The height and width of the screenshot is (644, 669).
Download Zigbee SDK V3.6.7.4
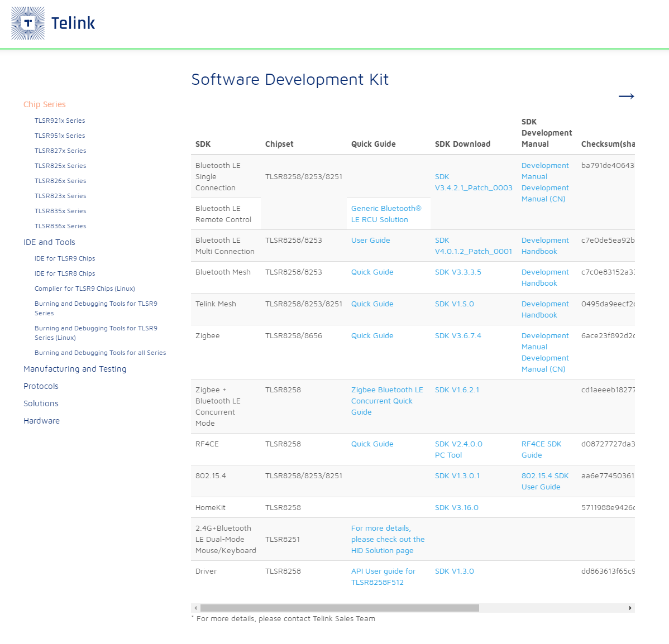[458, 335]
